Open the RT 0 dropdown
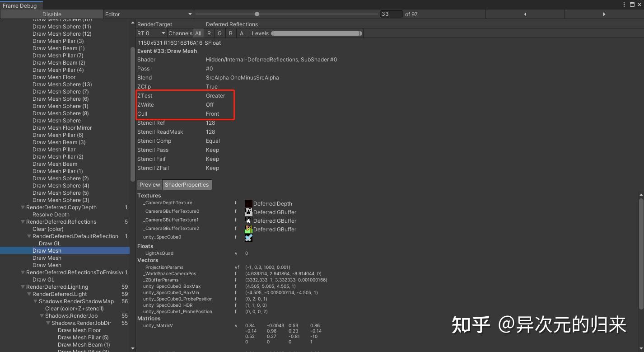This screenshot has width=644, height=352. click(x=151, y=33)
